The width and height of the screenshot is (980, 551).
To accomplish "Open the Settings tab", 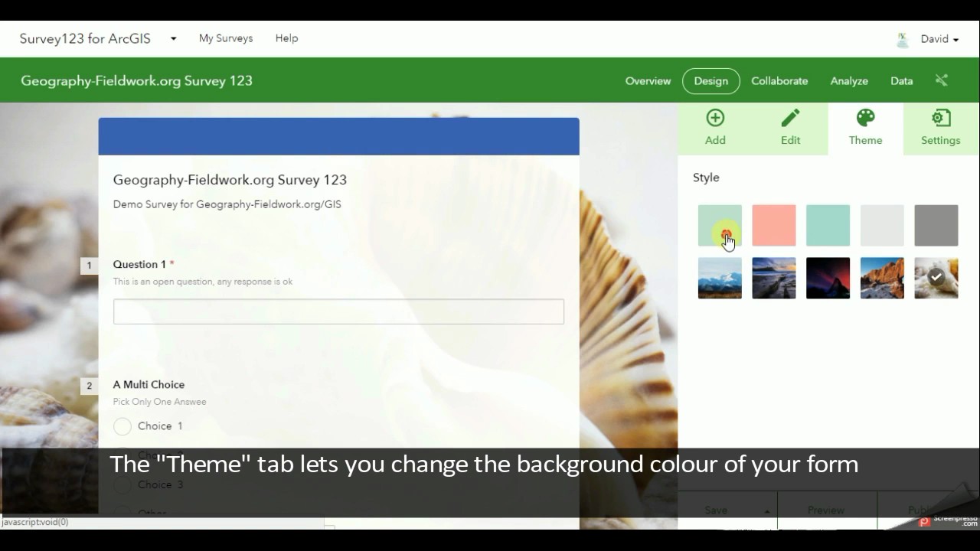I will 941,128.
